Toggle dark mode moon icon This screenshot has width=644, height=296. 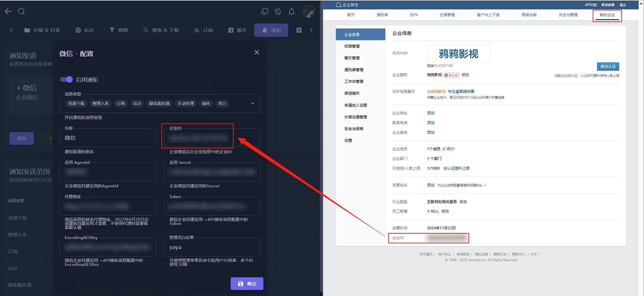[278, 11]
